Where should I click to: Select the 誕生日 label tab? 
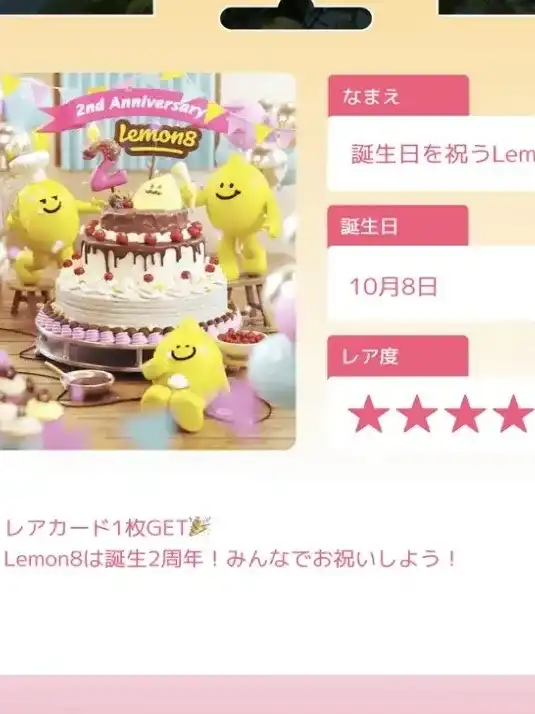(397, 226)
